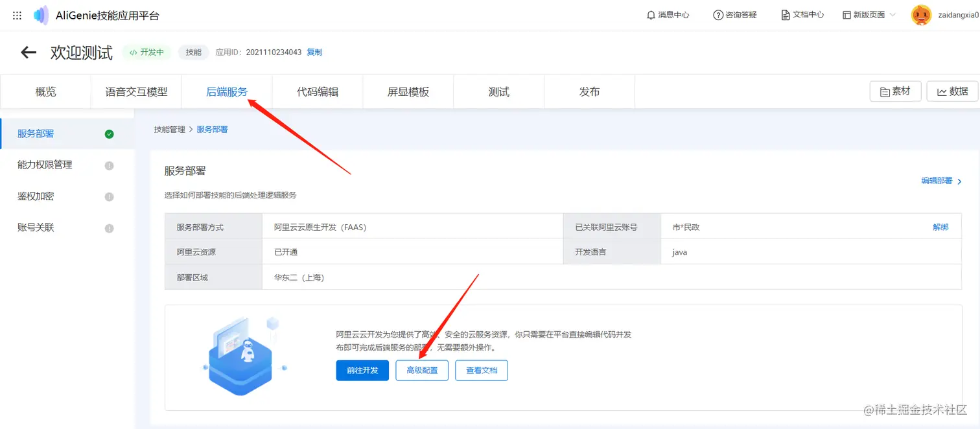Expand the 新版页面 dropdown
The image size is (980, 429).
click(869, 15)
